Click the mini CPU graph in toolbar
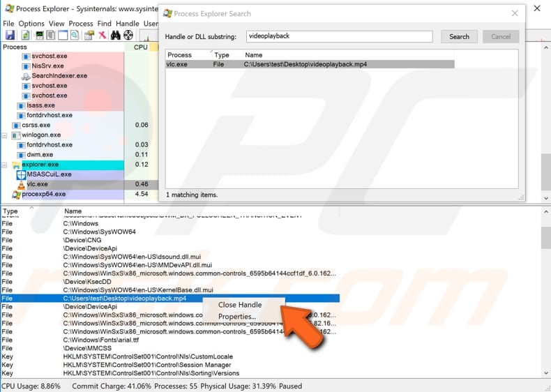This screenshot has width=551, height=392. (149, 35)
